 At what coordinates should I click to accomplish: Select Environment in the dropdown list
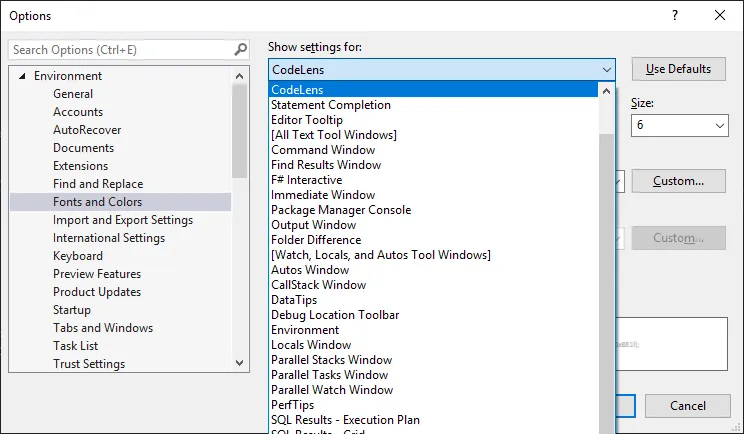433,330
